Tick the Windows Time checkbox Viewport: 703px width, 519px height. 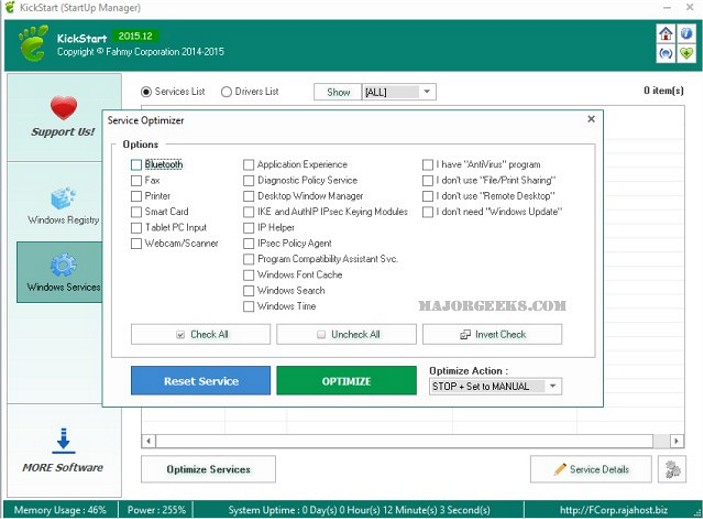248,307
